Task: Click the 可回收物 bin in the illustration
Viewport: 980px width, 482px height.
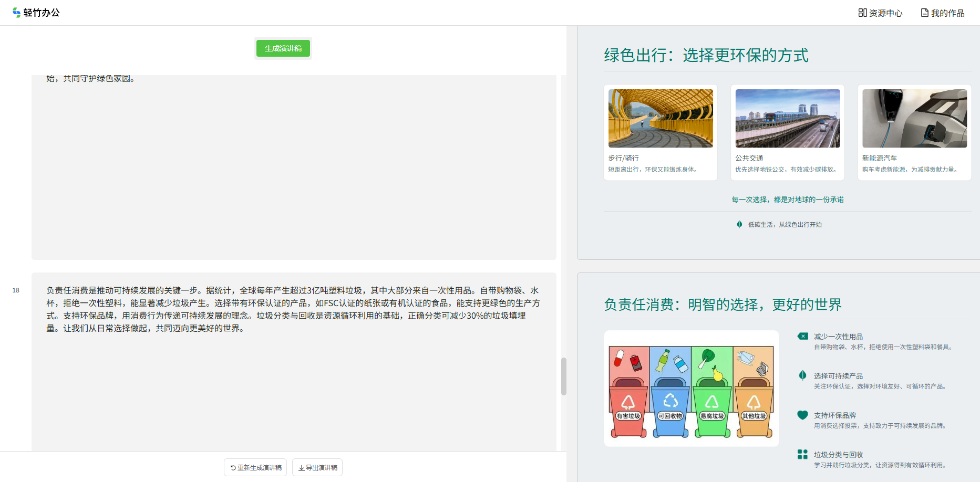Action: (x=670, y=404)
